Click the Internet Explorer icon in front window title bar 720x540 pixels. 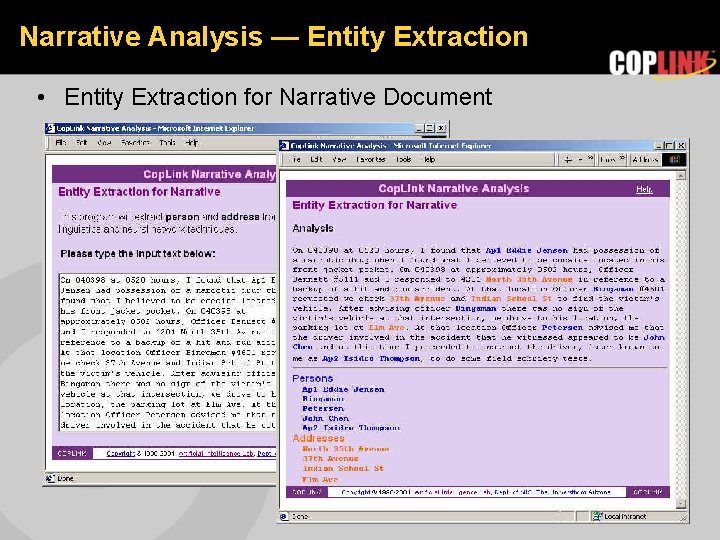click(x=285, y=146)
